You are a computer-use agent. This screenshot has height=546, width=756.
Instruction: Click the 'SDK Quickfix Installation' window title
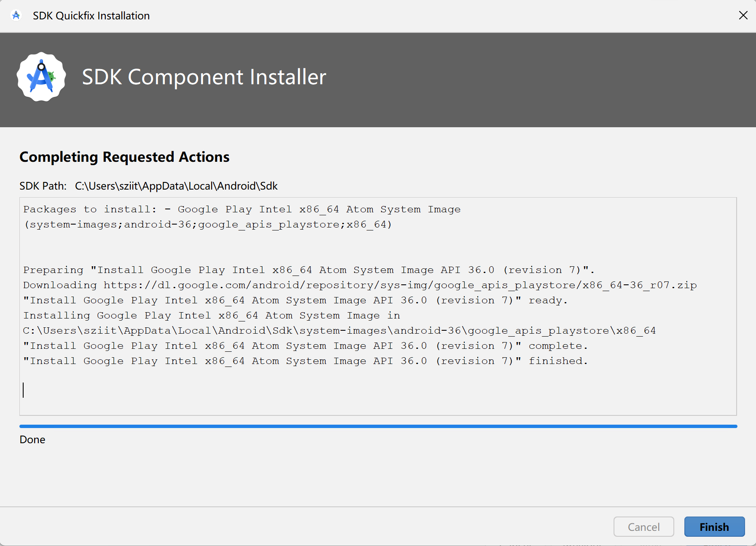click(x=91, y=16)
